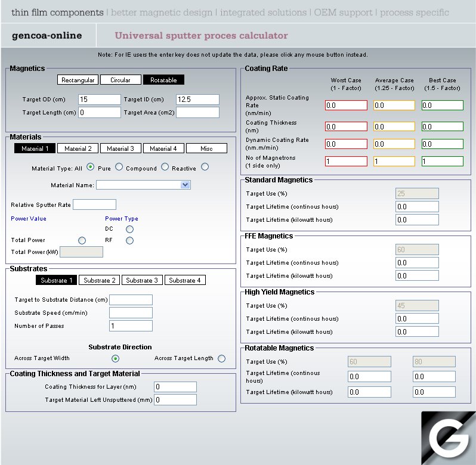Click the Relative Sputter Rate field
Screen dimensions: 476x465
tap(94, 204)
